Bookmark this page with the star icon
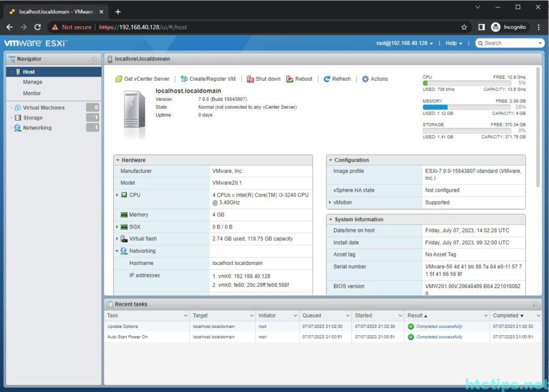The height and width of the screenshot is (392, 549). click(464, 27)
